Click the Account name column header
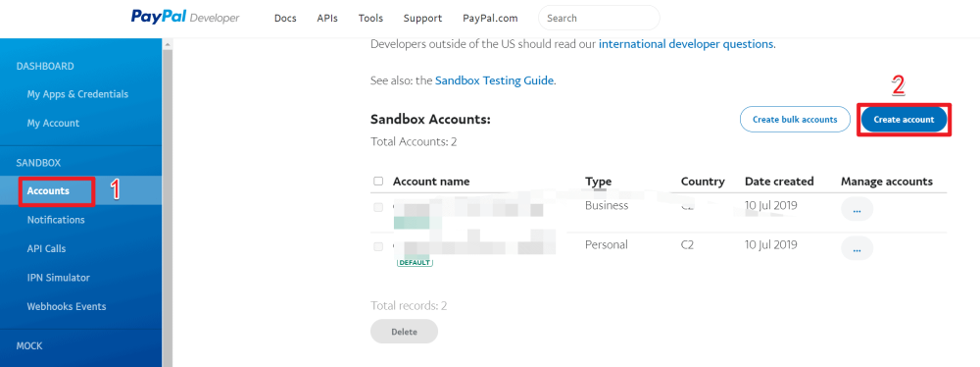The width and height of the screenshot is (980, 367). (430, 182)
